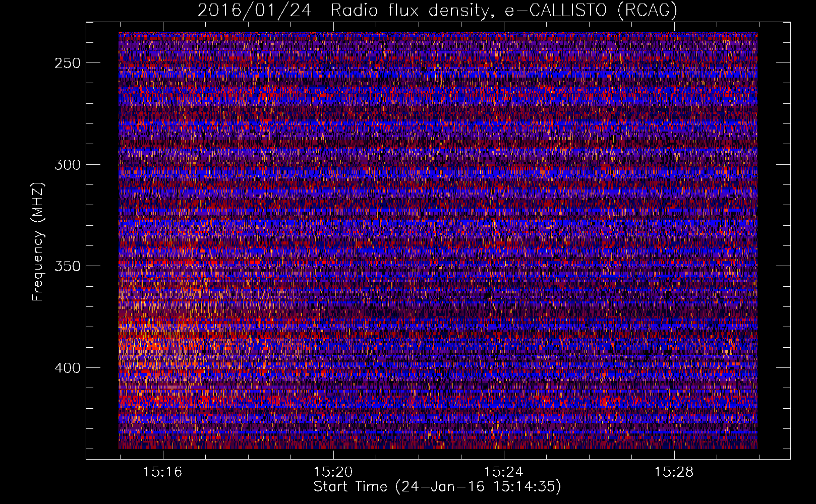
Task: Click the plot title 'Radio flux density, e-CALLISTO (RCAG)'
Action: [503, 10]
